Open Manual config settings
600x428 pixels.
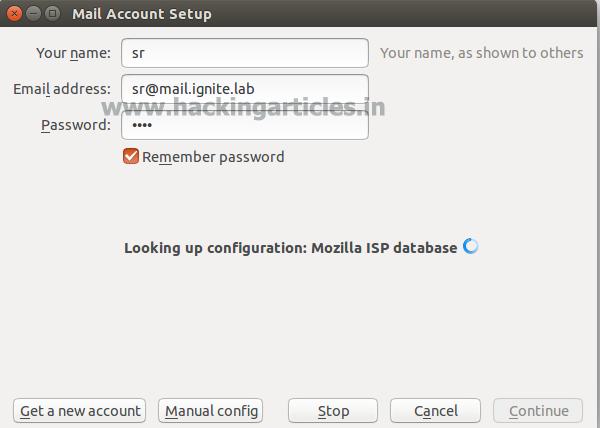tap(211, 411)
